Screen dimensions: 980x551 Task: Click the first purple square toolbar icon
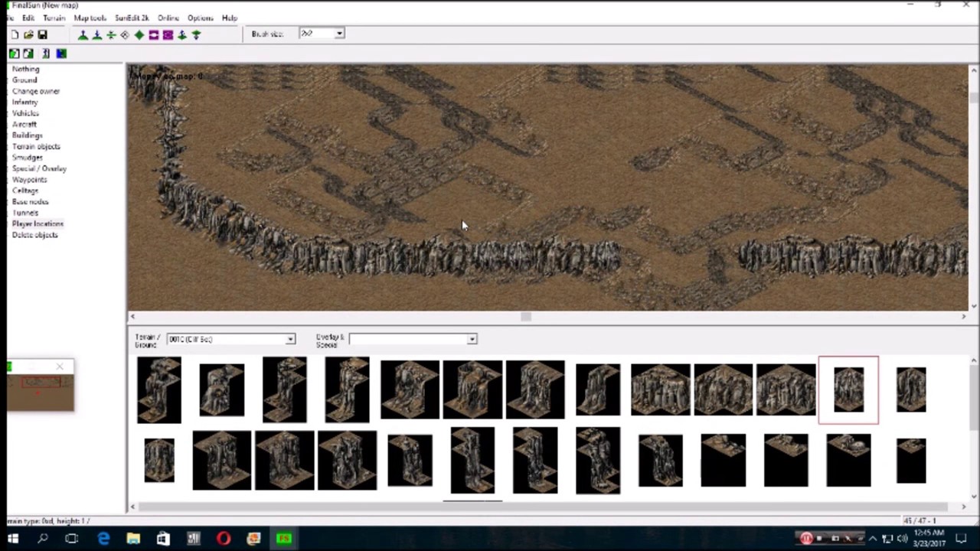click(153, 35)
